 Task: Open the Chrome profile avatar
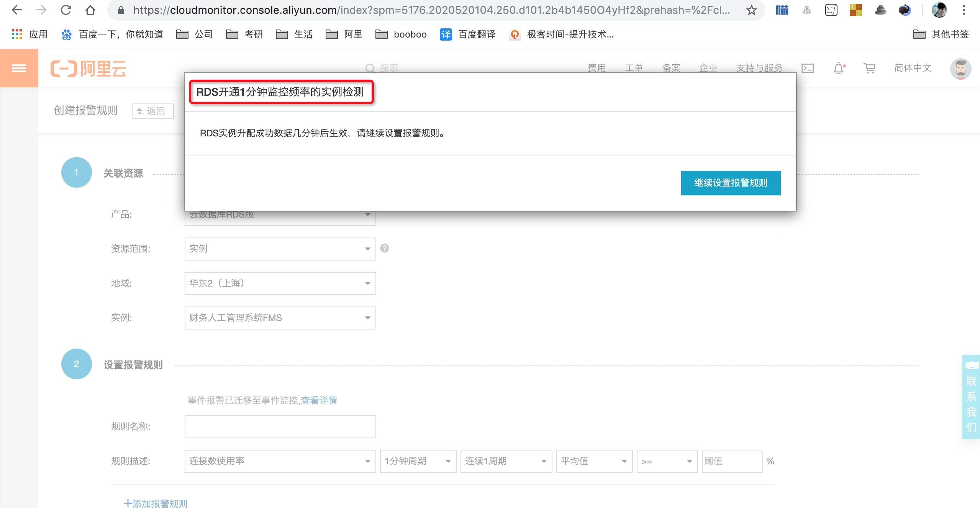coord(939,10)
